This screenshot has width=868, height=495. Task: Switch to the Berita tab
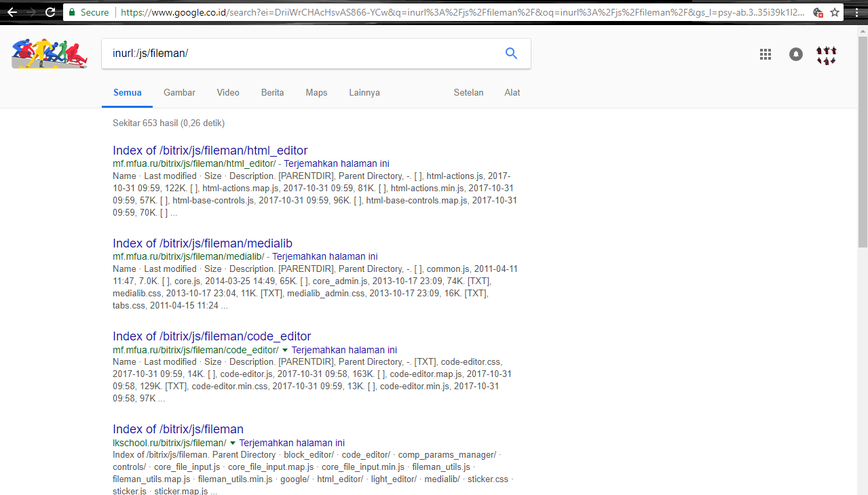click(272, 92)
